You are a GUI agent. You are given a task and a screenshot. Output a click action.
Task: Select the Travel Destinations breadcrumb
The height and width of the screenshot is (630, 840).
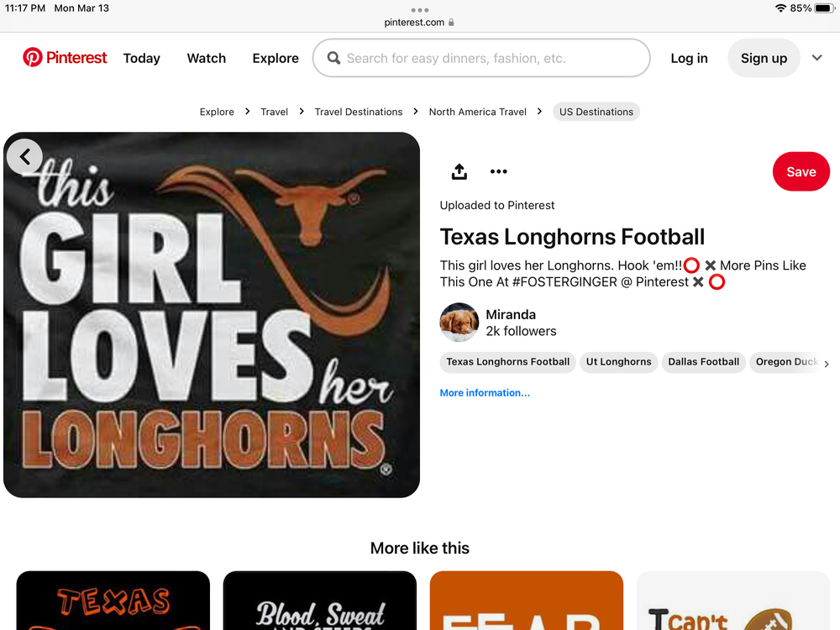pyautogui.click(x=359, y=112)
